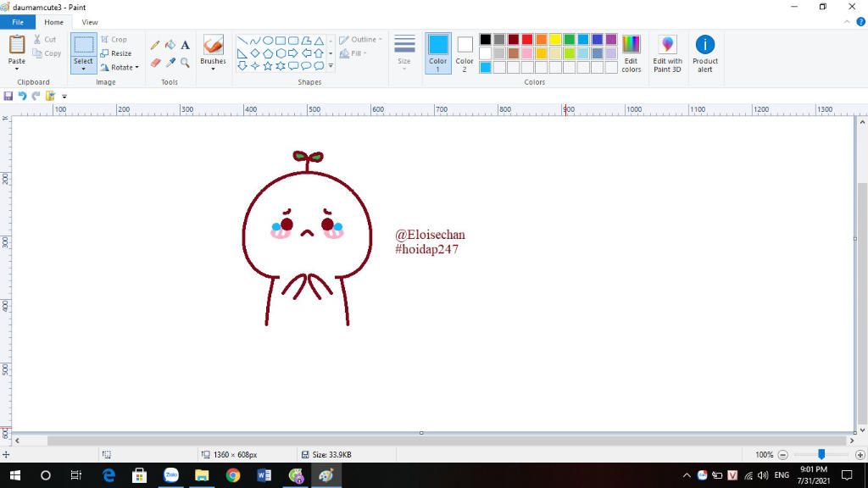Choose the Right triangle shape
This screenshot has height=488, width=868.
242,53
